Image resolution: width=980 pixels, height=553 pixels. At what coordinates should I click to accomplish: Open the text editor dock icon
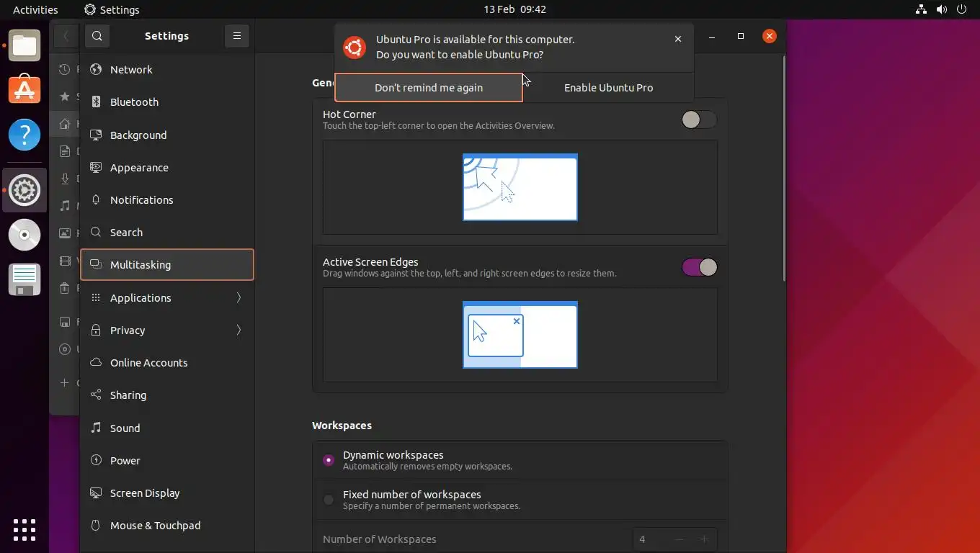[24, 279]
